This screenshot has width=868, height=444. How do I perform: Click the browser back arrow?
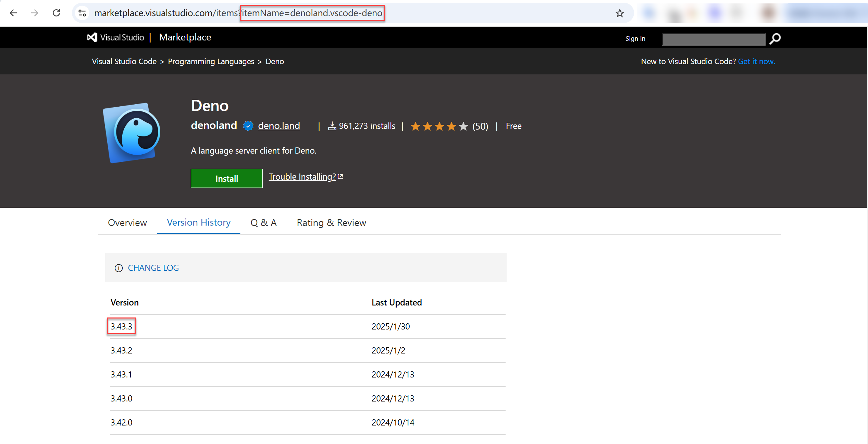(13, 13)
